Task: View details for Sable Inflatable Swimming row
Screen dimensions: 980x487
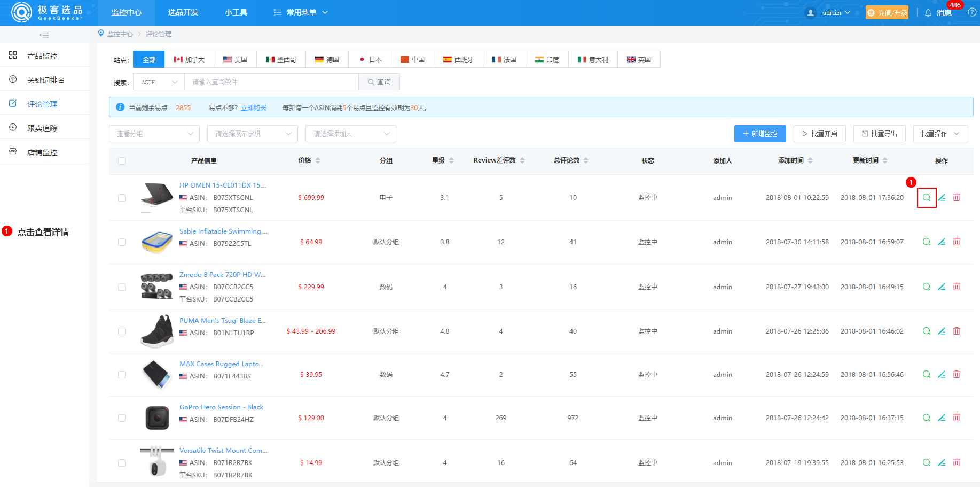Action: [x=927, y=242]
